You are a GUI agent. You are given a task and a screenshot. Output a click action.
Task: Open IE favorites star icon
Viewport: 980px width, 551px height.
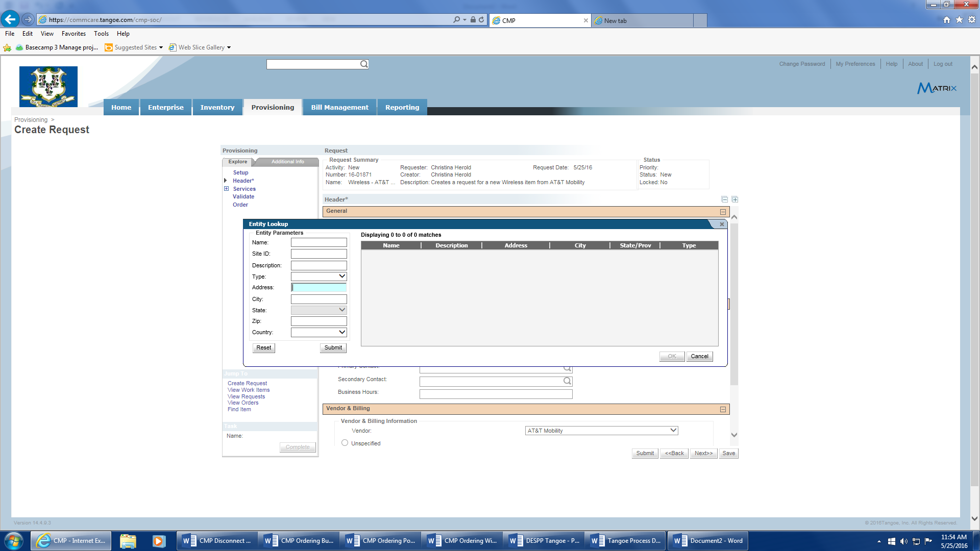click(959, 20)
